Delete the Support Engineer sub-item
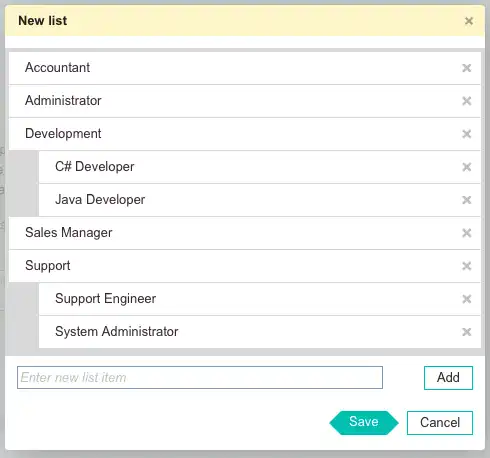The width and height of the screenshot is (490, 458). tap(466, 299)
